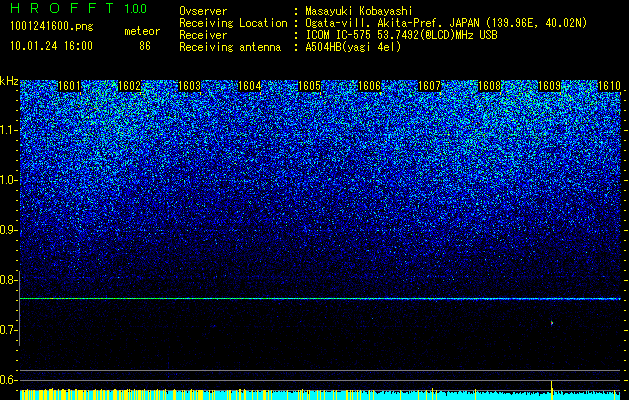The width and height of the screenshot is (629, 400).
Task: Click the kHz axis unit label
Action: 9,81
